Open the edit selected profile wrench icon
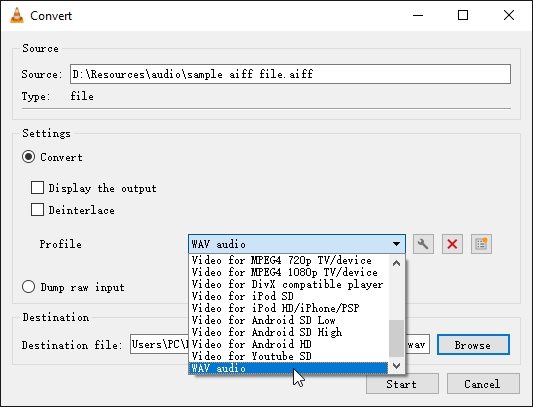The width and height of the screenshot is (533, 407). (423, 244)
